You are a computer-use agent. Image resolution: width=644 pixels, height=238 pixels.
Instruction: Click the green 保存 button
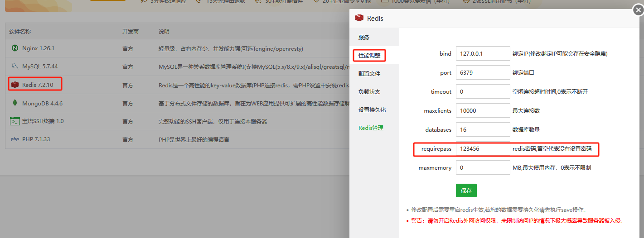tap(466, 190)
